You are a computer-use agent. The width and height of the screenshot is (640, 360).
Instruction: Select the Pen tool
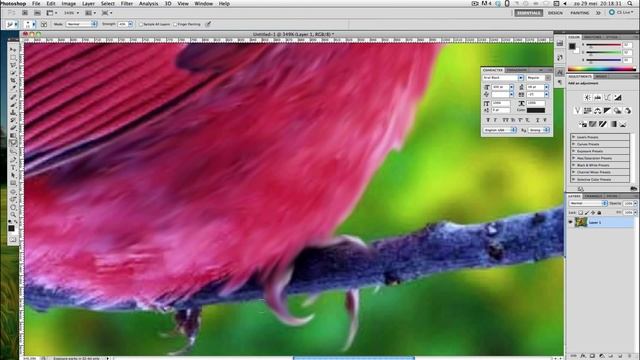(x=13, y=160)
